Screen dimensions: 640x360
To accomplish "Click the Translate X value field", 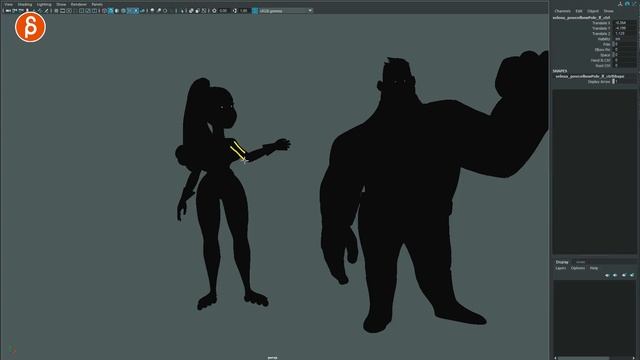I will pyautogui.click(x=624, y=23).
